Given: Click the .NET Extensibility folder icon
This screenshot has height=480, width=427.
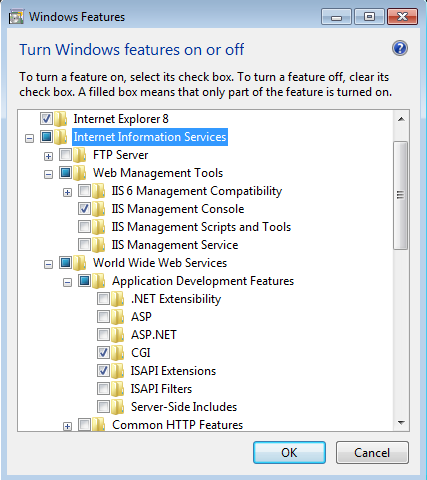Looking at the screenshot, I should [118, 299].
